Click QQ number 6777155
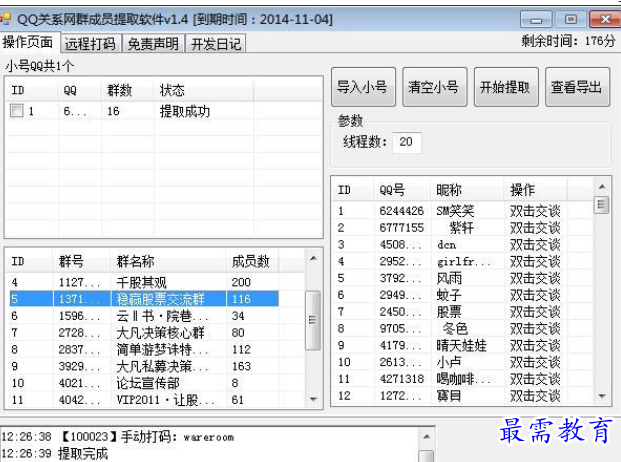This screenshot has height=462, width=621. click(x=402, y=228)
